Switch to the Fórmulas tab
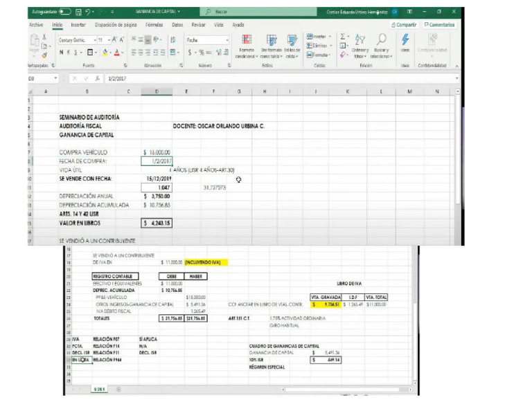532x411 pixels. pos(154,25)
